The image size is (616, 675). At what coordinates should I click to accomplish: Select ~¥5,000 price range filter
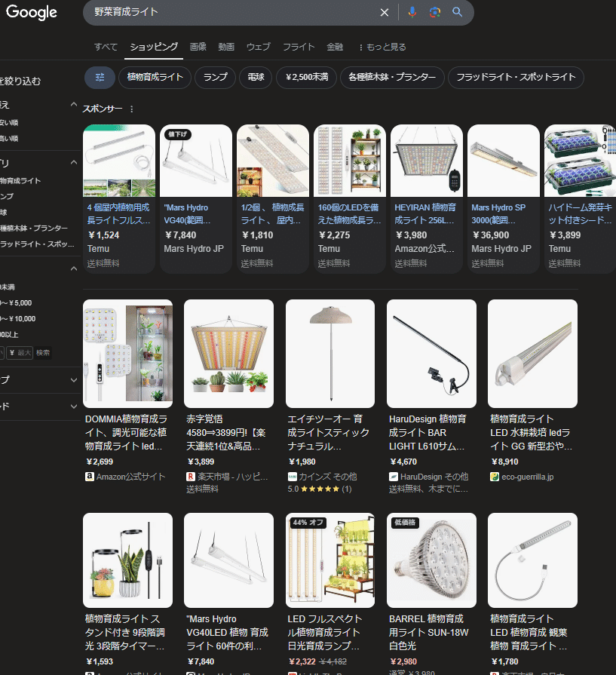click(x=17, y=303)
